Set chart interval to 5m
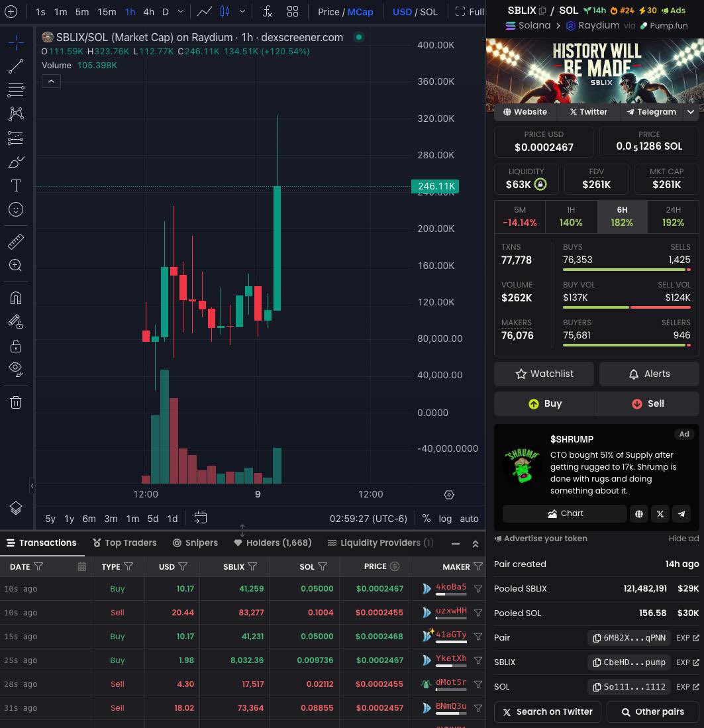Screen dimensions: 704x728 [x=82, y=12]
